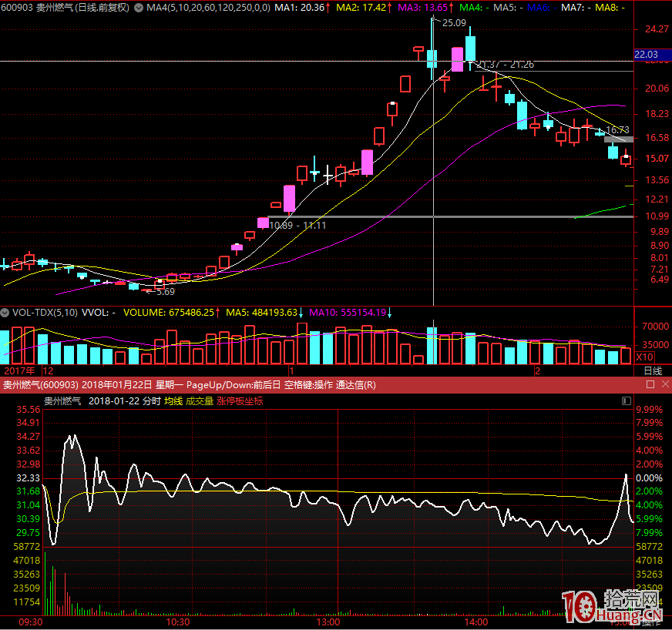This screenshot has width=672, height=630.
Task: Toggle 涨停板坐标 limit-up coordinates
Action: point(240,401)
